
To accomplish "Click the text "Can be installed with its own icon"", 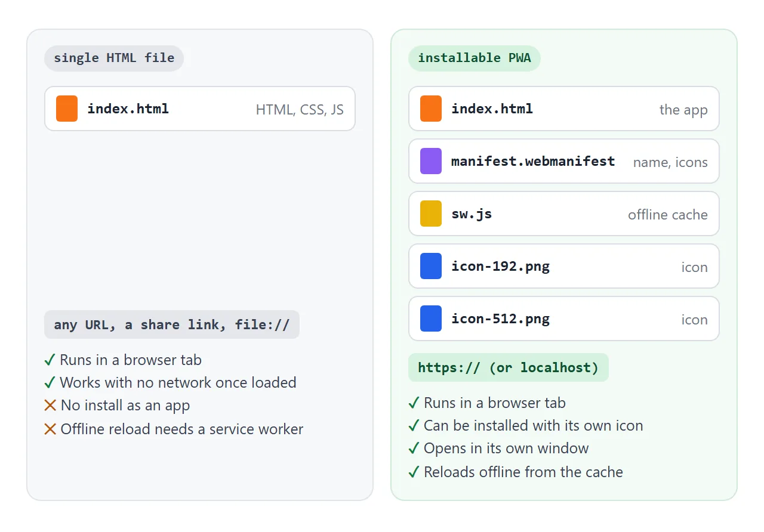I will click(534, 426).
